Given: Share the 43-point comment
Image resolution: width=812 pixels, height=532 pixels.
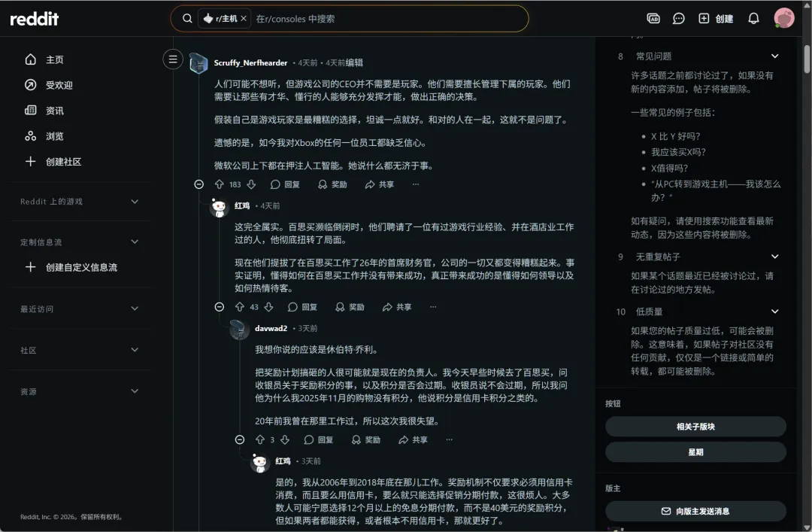Looking at the screenshot, I should (397, 307).
